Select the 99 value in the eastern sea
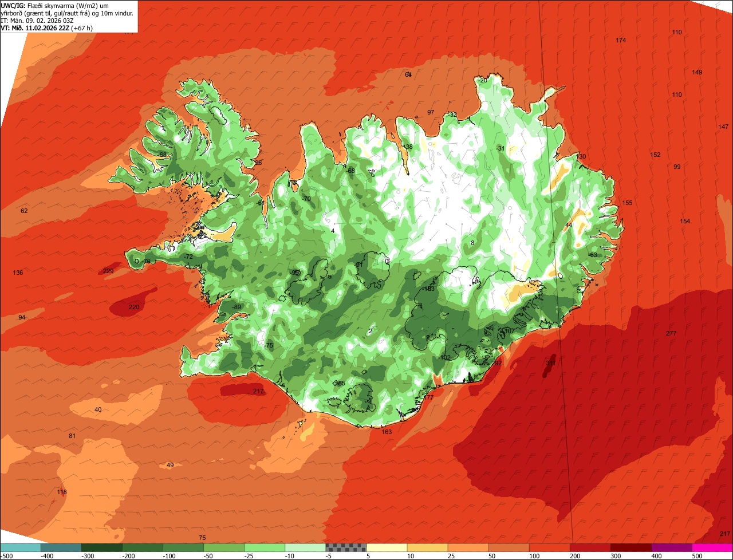This screenshot has width=733, height=560. pos(677,167)
